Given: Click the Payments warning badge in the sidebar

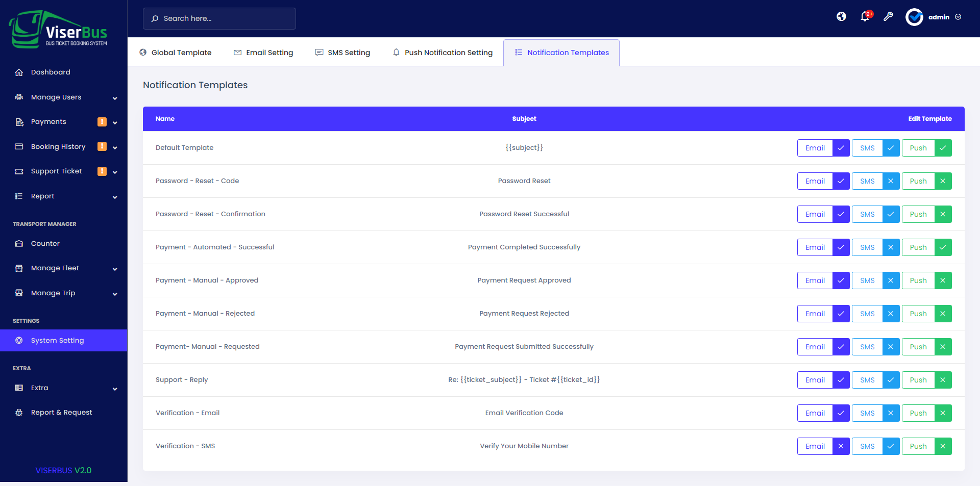Looking at the screenshot, I should 102,121.
